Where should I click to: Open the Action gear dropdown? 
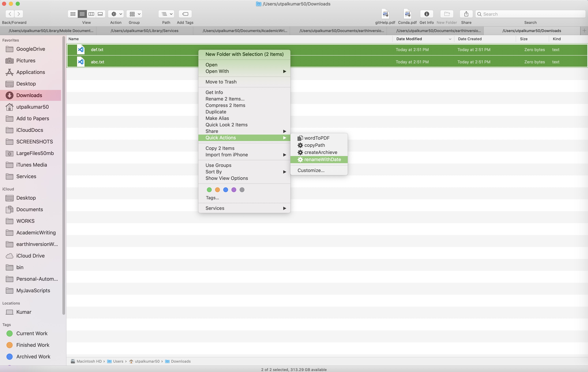[x=116, y=14]
